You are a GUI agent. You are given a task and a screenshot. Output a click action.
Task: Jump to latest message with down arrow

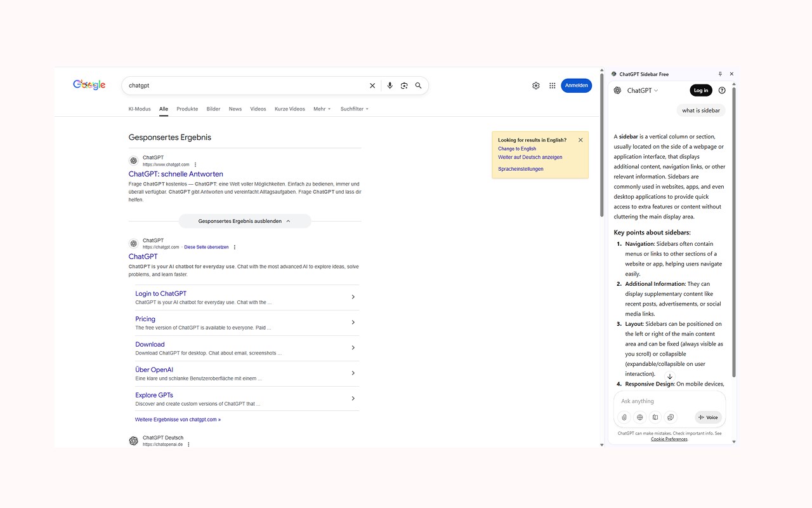point(669,377)
